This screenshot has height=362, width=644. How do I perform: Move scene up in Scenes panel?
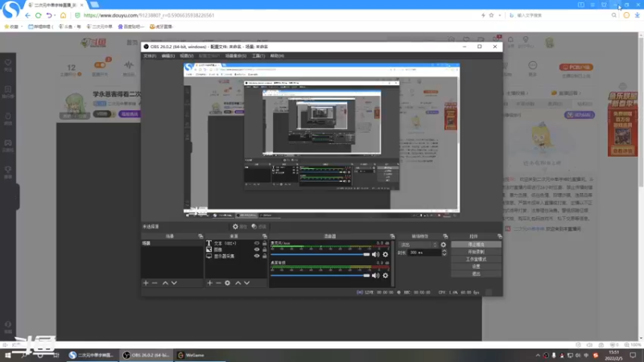pos(165,283)
